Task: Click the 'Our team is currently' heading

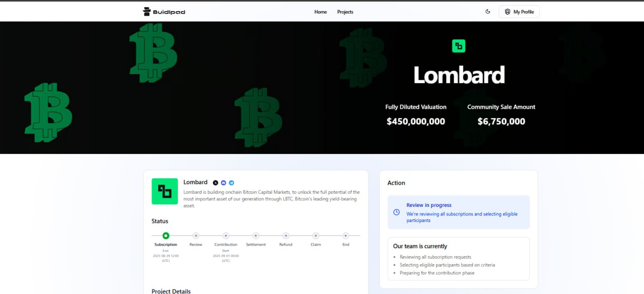Action: click(x=420, y=246)
